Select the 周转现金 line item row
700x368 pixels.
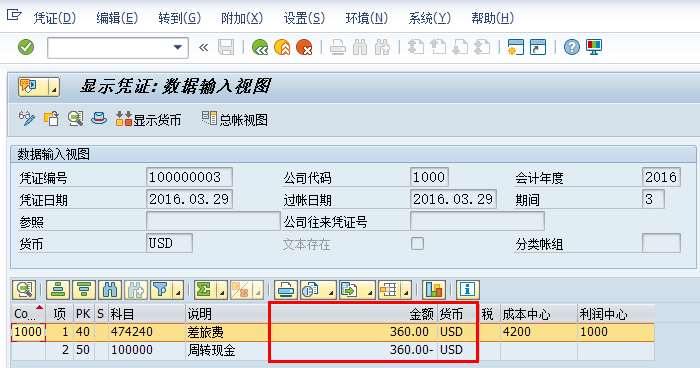pos(333,350)
